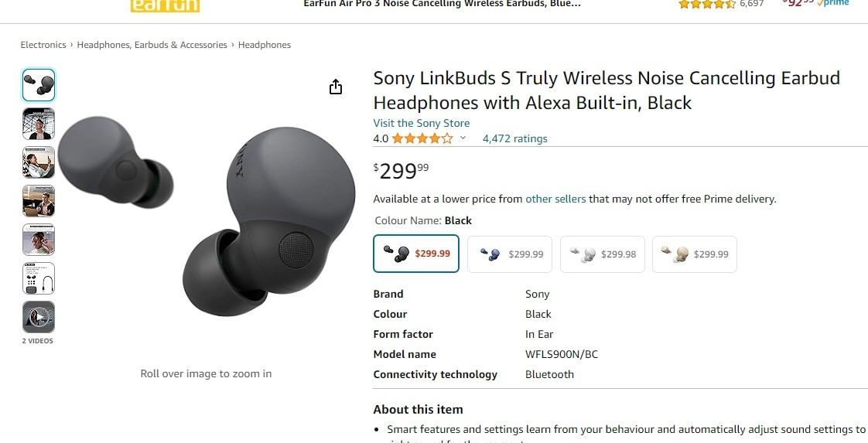Viewport: 868px width, 443px height.
Task: Choose the blue colour variant at $299.99
Action: pos(509,254)
